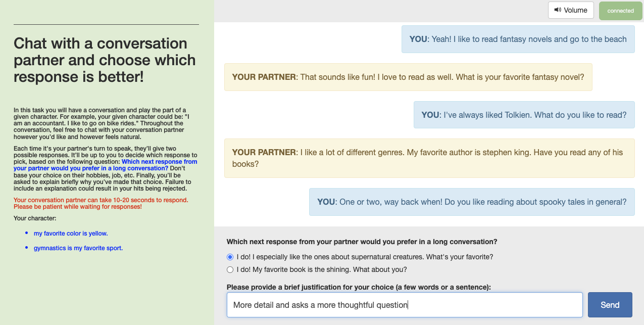Click the green connected status indicator
The image size is (644, 325).
(620, 11)
